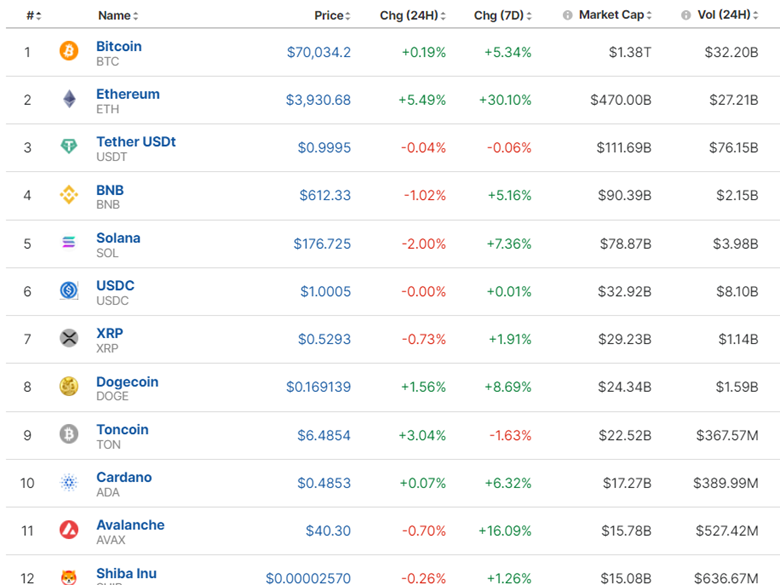Open the Toncoin name link
Screen dimensions: 780x585
[122, 429]
